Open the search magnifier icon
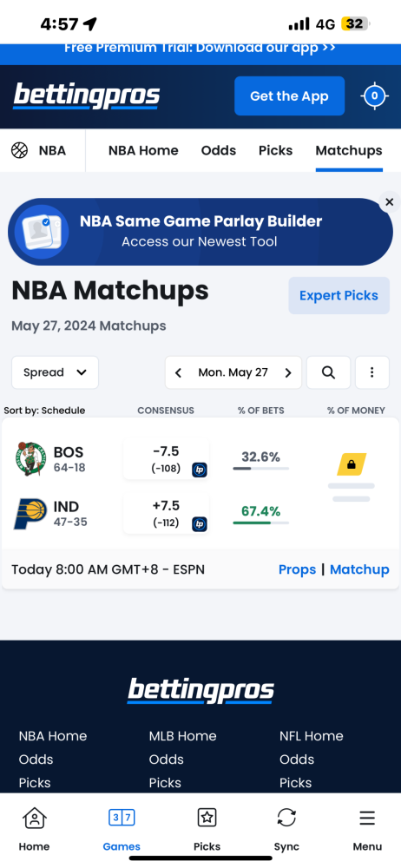Viewport: 401px width, 868px height. pos(328,372)
